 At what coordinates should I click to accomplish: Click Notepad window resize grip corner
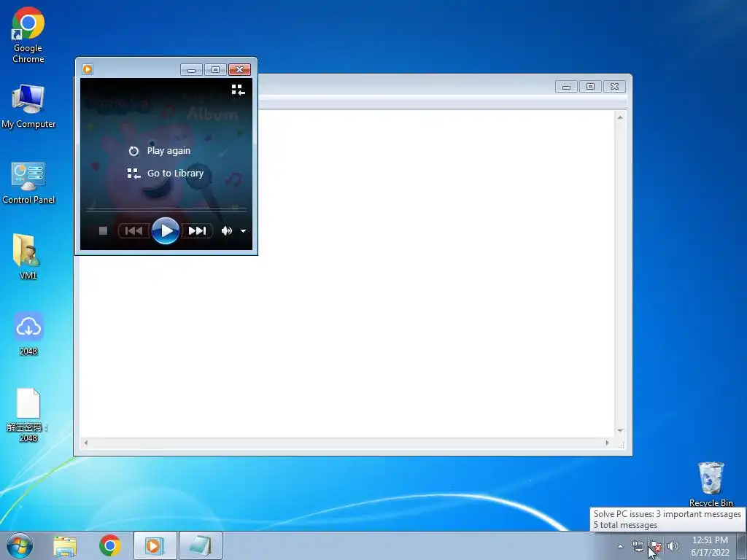[621, 444]
